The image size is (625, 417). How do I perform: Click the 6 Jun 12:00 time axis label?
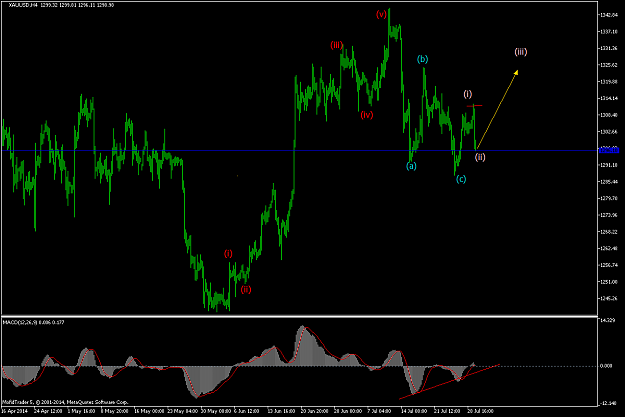(246, 411)
